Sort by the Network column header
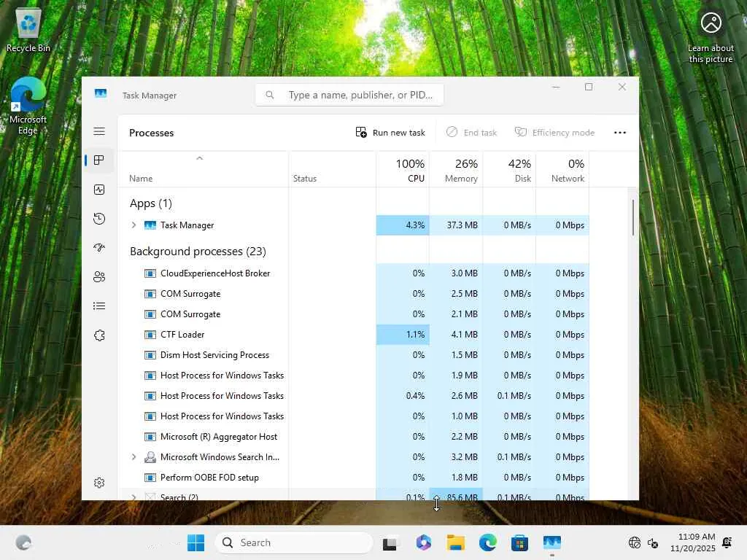747x560 pixels. [x=562, y=170]
